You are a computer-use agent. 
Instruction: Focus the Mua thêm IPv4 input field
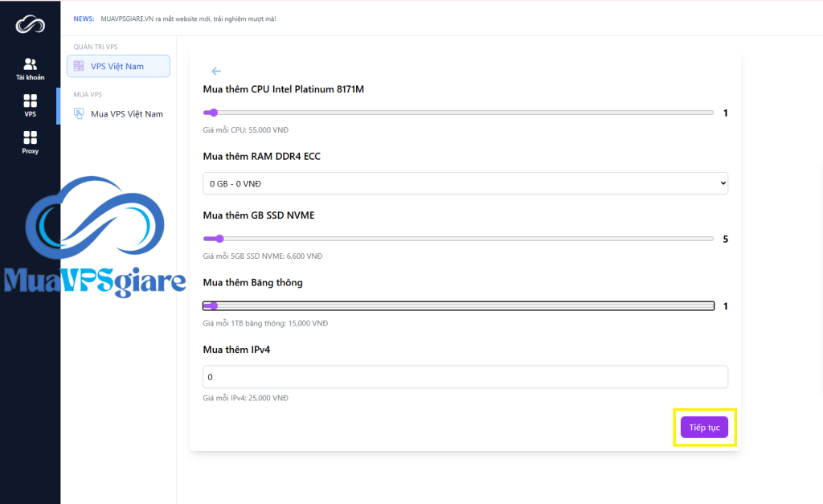point(465,377)
